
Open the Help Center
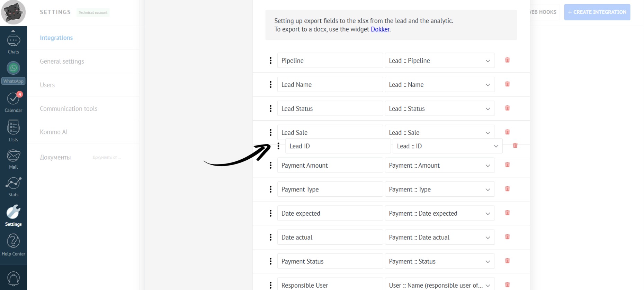click(13, 245)
